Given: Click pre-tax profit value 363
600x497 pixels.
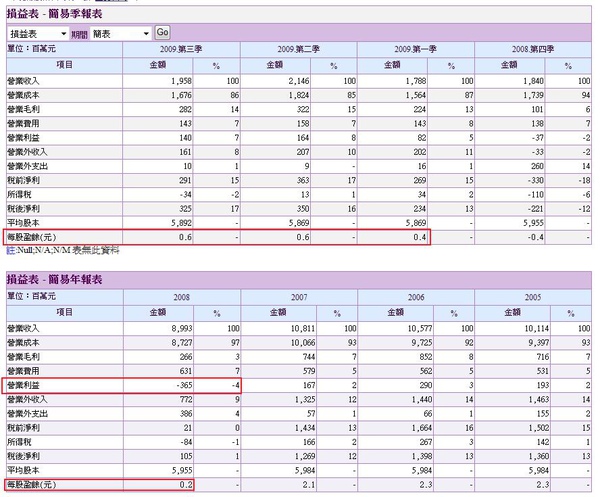Looking at the screenshot, I should (x=303, y=181).
